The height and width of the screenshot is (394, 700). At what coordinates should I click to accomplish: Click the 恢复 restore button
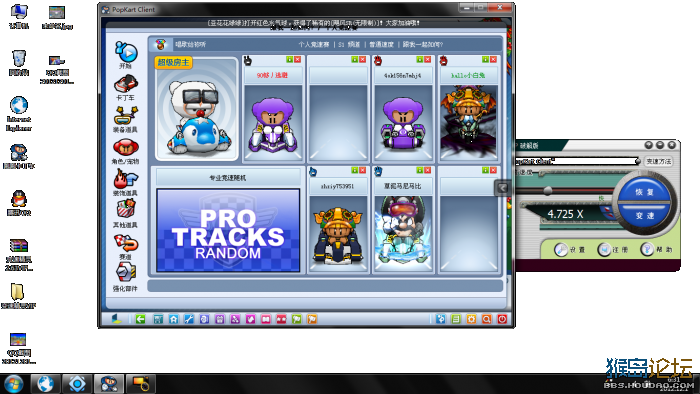coord(645,192)
